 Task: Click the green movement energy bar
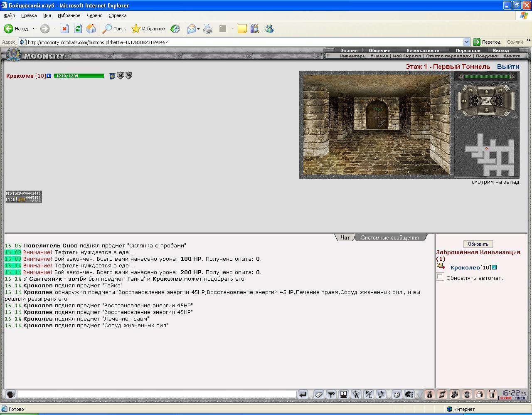pos(487,77)
